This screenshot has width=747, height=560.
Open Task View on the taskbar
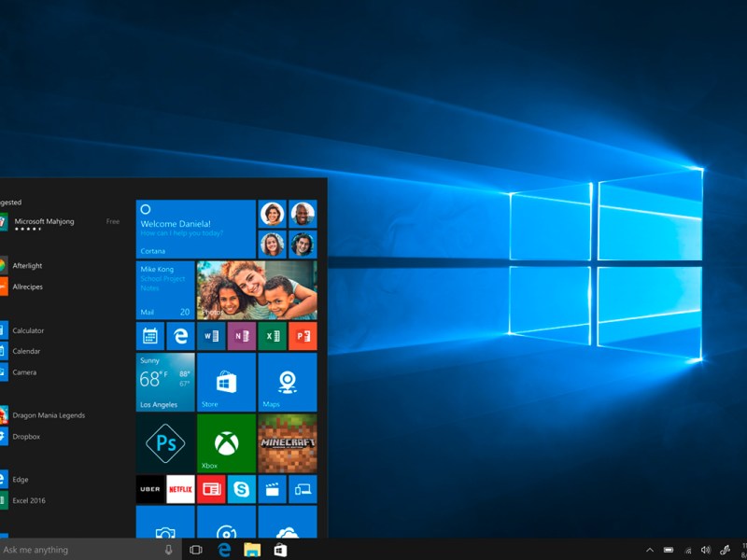click(196, 550)
